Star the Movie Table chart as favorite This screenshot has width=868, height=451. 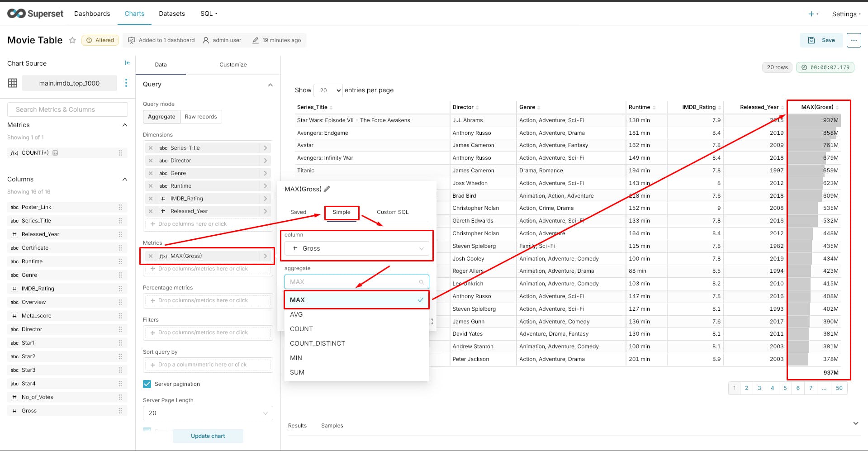(x=72, y=40)
